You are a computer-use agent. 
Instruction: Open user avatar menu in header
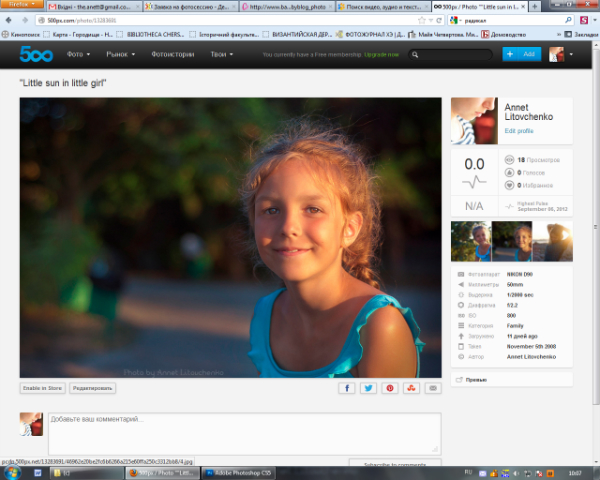(561, 54)
